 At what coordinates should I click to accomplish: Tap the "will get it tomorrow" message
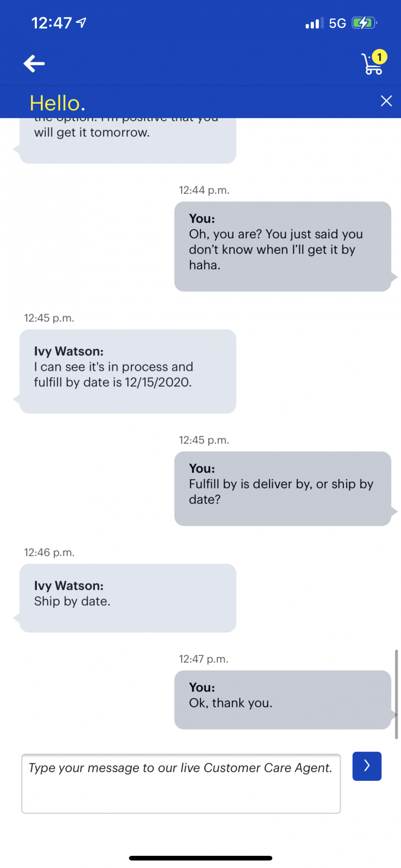pyautogui.click(x=127, y=138)
